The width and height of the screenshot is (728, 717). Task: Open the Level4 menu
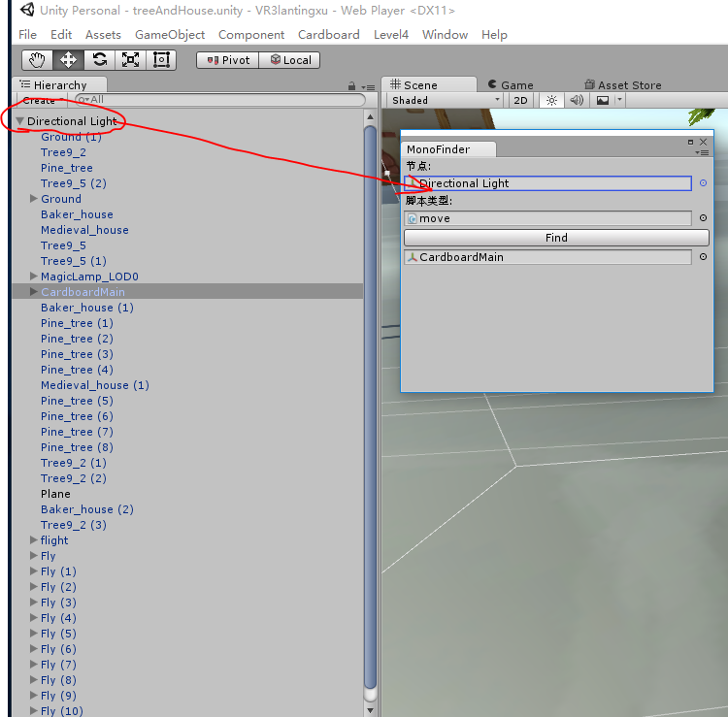[x=391, y=35]
